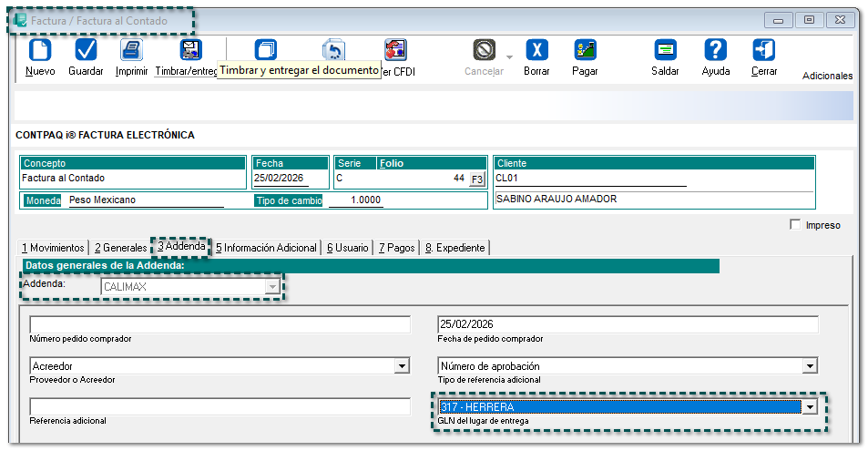Image resolution: width=868 pixels, height=451 pixels.
Task: Save invoice with Guardar icon
Action: click(86, 50)
